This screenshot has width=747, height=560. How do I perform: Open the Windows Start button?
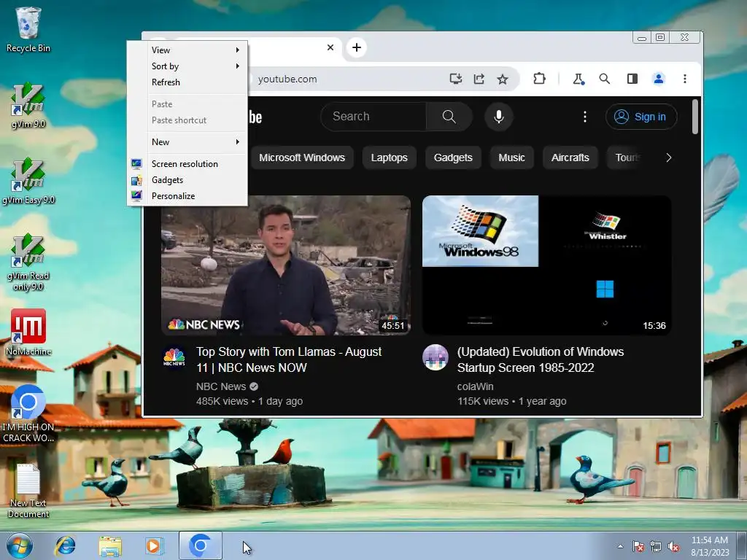20,545
